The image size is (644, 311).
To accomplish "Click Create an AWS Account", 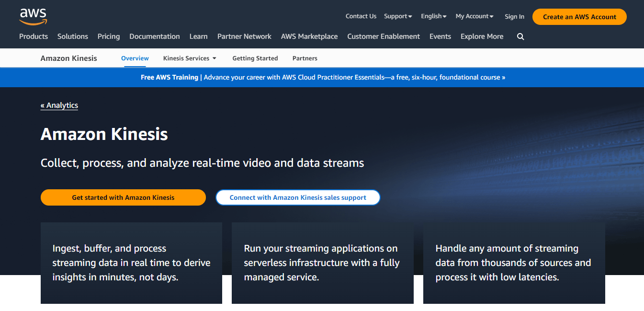I will click(579, 16).
